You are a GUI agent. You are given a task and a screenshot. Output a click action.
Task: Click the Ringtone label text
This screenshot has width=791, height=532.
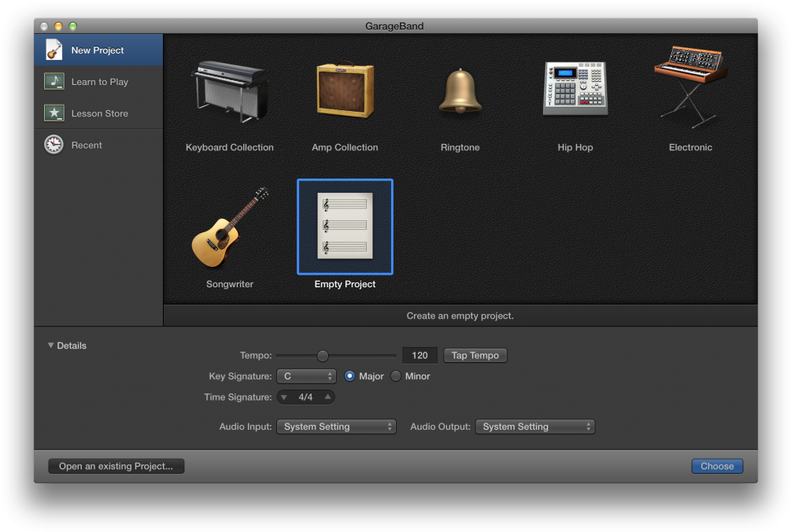point(460,147)
